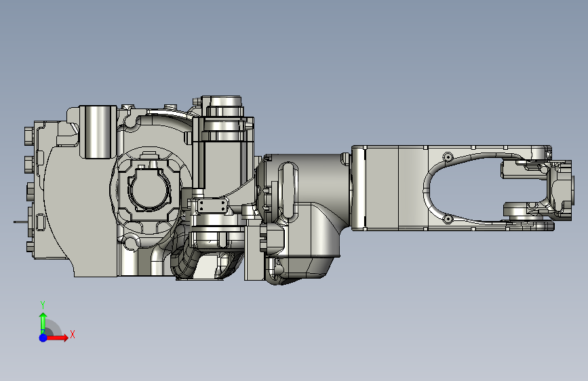Select the blue Z axis origin dot

coord(43,338)
